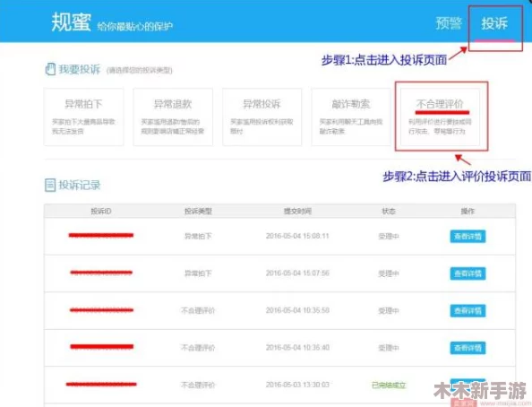View details for the 15:07:56 complaint

click(468, 273)
